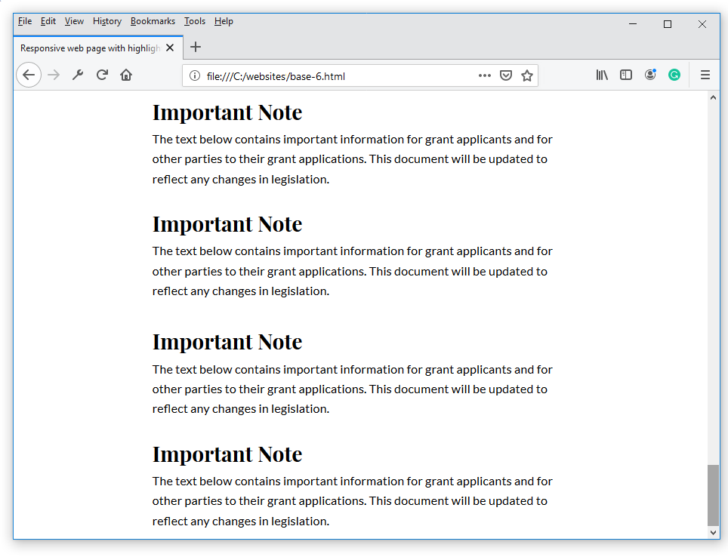Click the scrollbar up arrow

pos(713,97)
